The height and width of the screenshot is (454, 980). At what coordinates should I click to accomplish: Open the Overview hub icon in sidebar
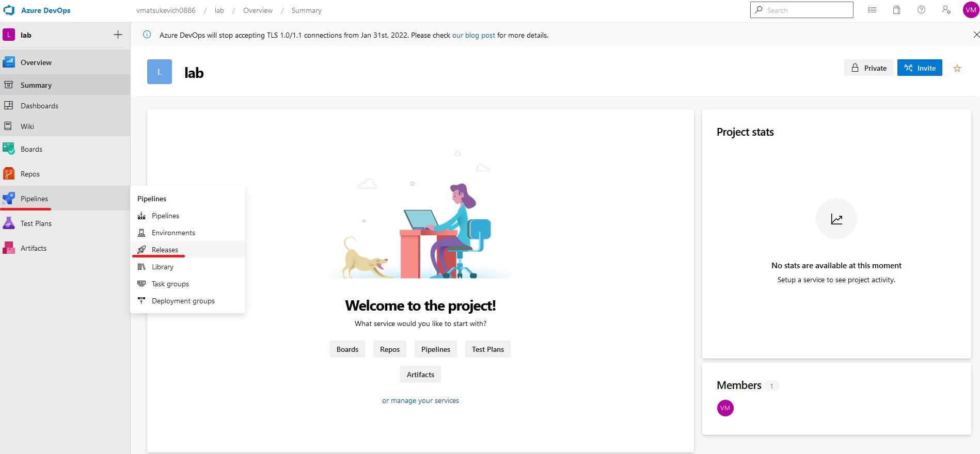(9, 62)
